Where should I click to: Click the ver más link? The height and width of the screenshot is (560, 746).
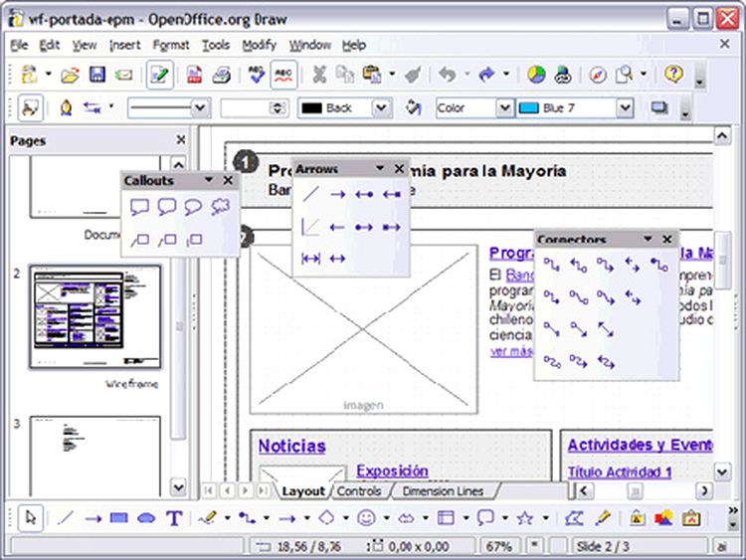point(511,351)
